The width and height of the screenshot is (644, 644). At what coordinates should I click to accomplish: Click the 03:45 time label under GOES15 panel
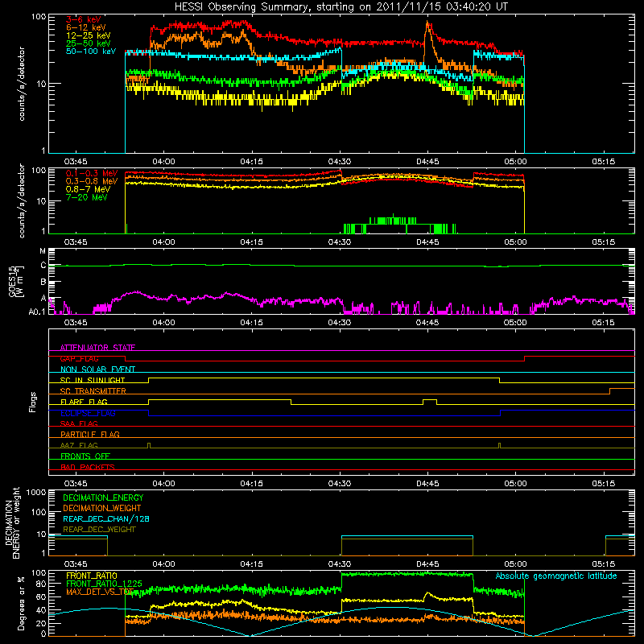pyautogui.click(x=76, y=323)
